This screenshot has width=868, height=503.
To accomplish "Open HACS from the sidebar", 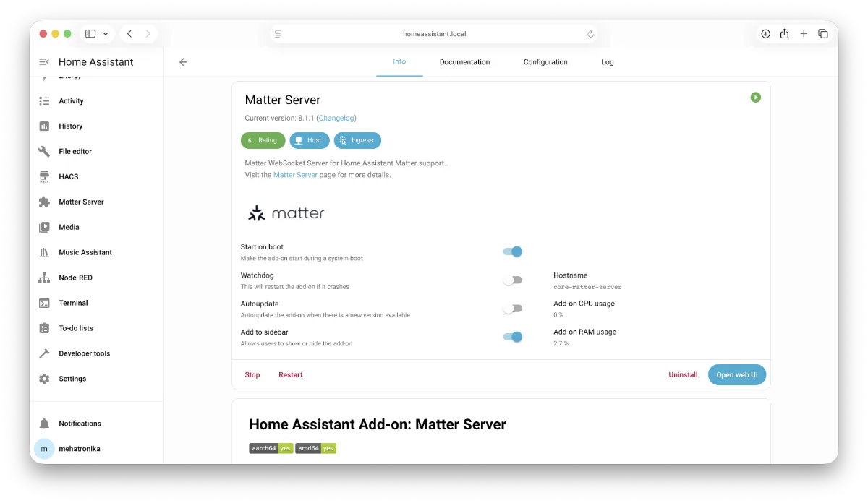I will coord(68,176).
